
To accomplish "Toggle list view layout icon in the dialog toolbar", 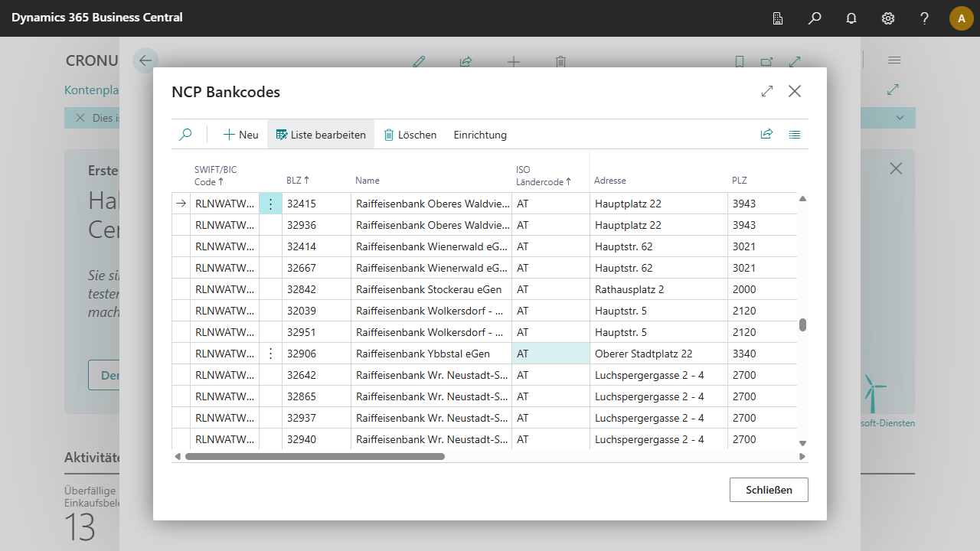I will (795, 135).
